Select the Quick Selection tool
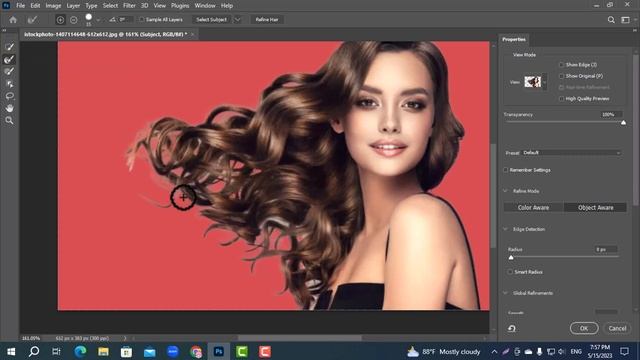640x360 pixels. point(9,47)
